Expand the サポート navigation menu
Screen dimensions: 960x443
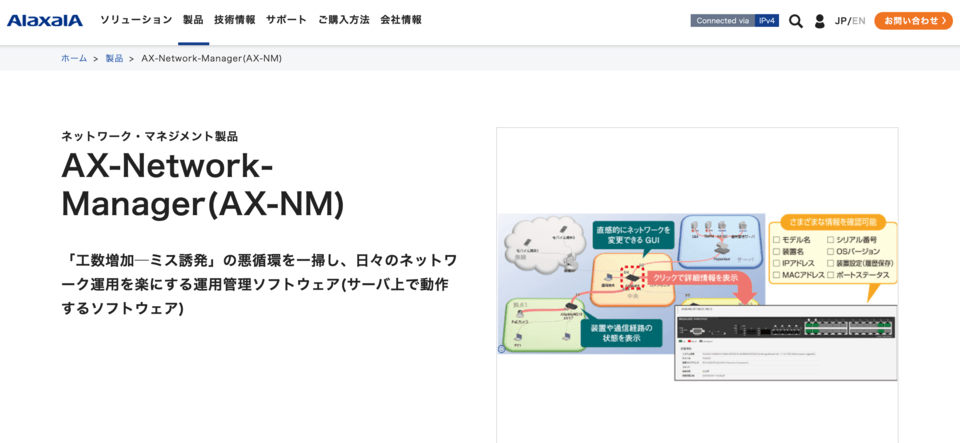click(286, 20)
